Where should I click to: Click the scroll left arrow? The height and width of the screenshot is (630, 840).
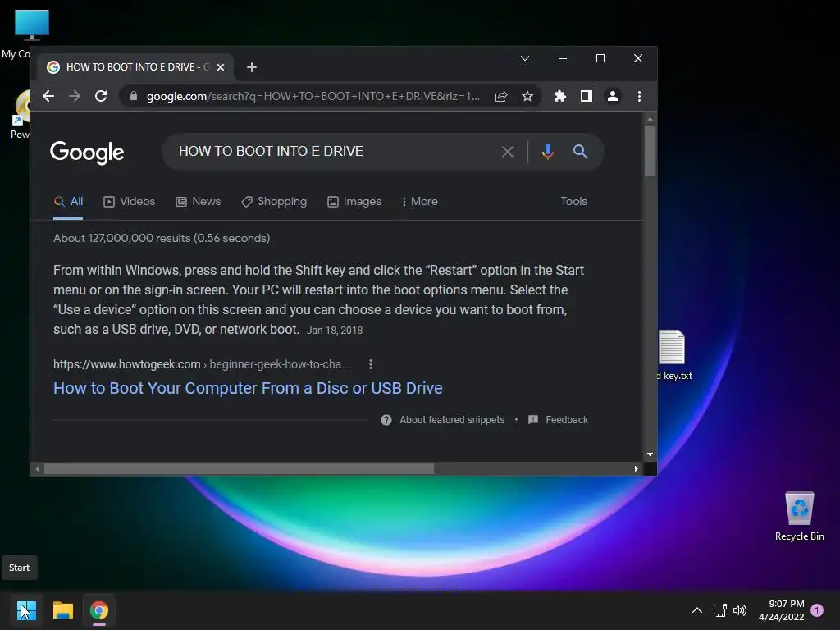36,468
